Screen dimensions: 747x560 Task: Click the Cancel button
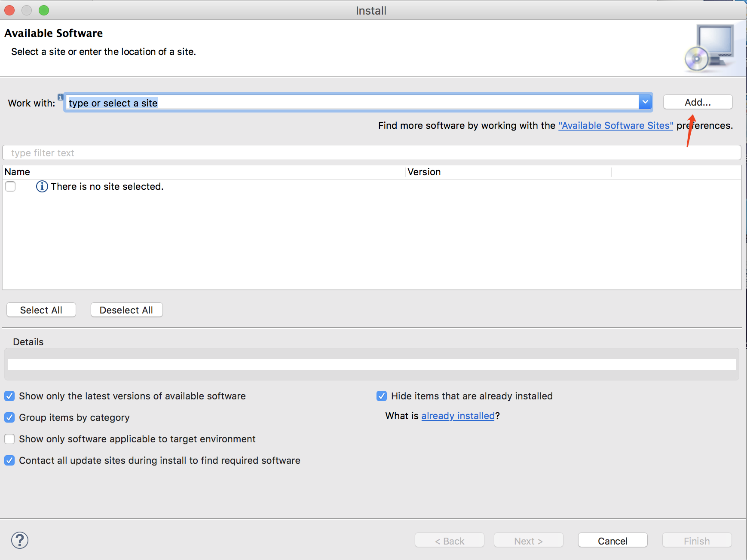(612, 541)
